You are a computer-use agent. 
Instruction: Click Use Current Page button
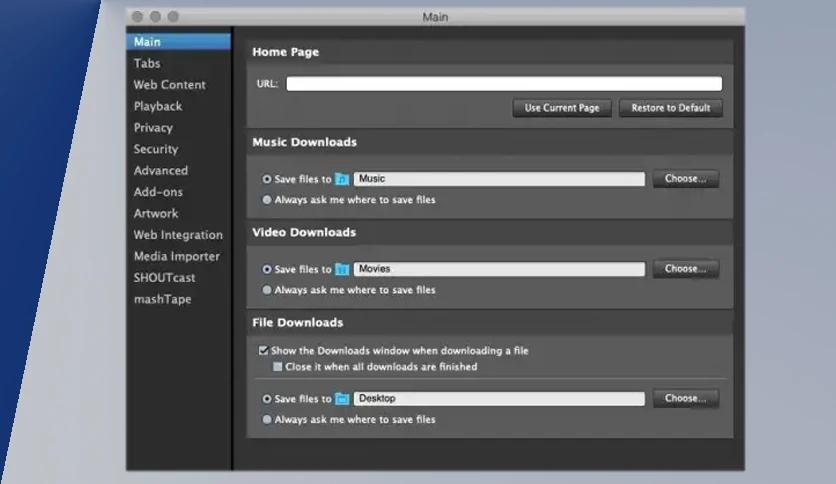tap(562, 108)
